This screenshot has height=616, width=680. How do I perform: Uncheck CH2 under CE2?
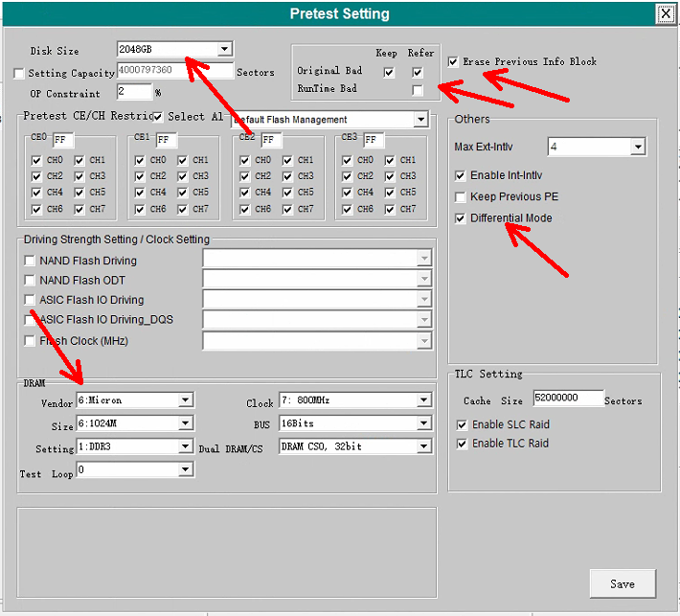244,176
